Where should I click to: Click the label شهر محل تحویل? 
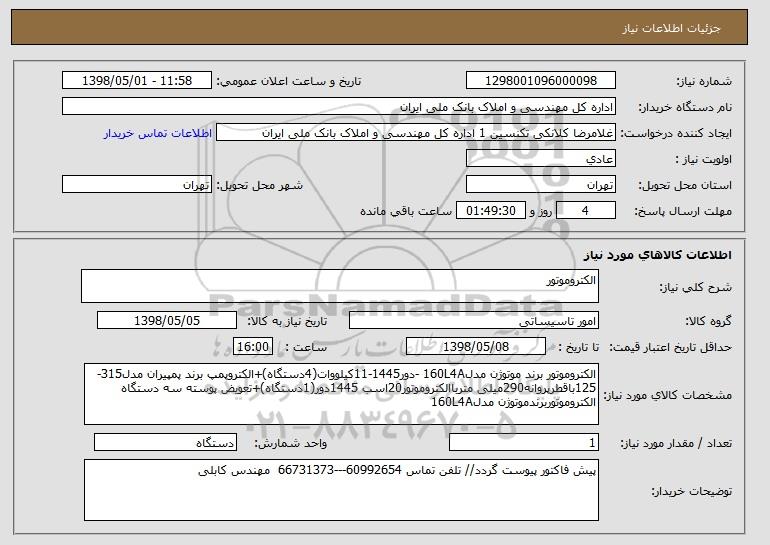[260, 185]
